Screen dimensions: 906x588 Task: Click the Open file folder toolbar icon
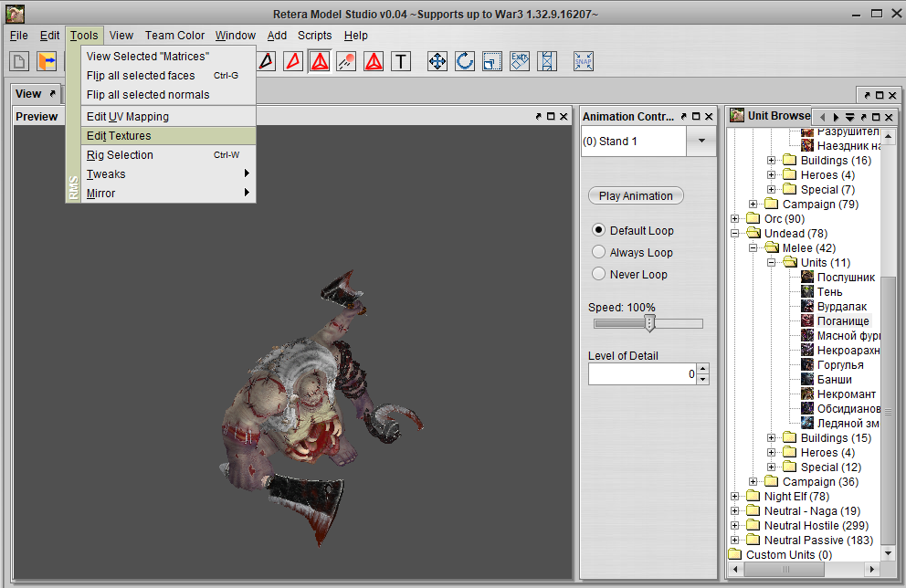pos(47,61)
